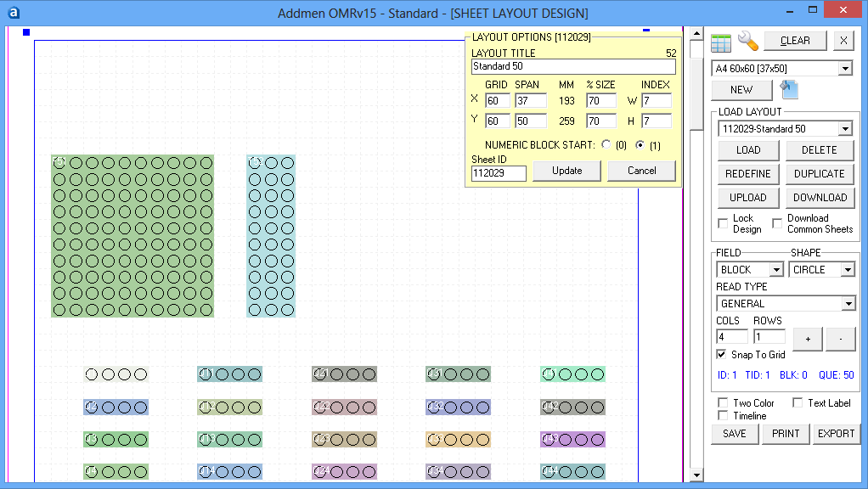
Task: Click the REDEFINE button
Action: (x=748, y=174)
